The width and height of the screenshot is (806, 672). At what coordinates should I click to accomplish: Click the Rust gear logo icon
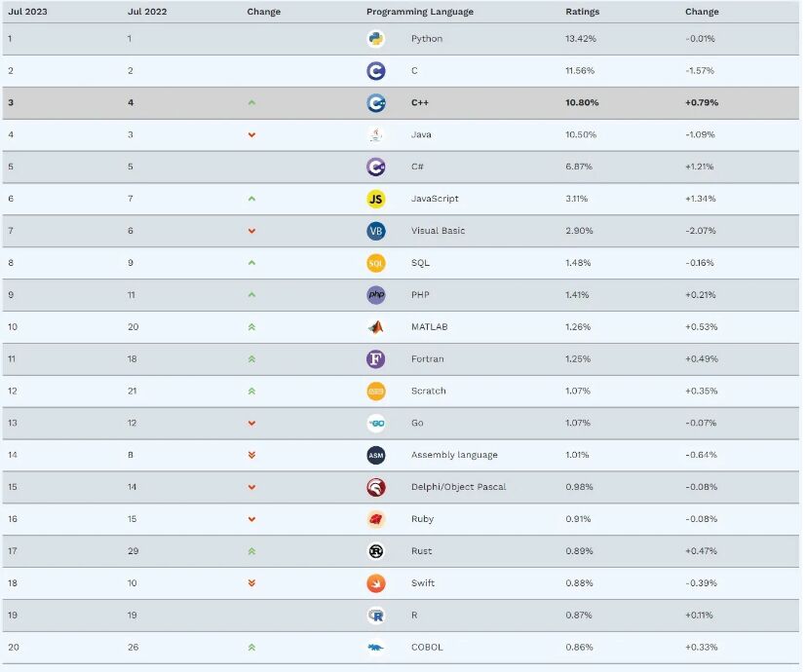point(375,551)
